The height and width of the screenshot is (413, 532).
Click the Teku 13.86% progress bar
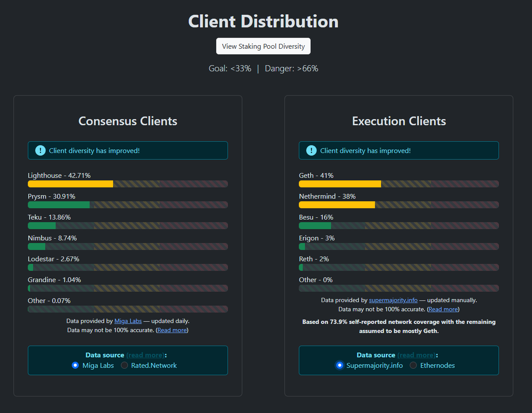[x=128, y=226]
